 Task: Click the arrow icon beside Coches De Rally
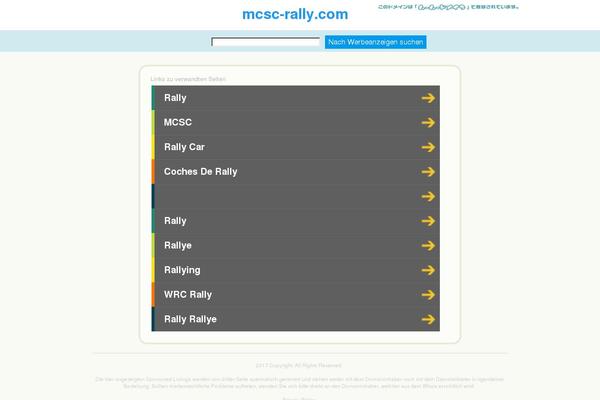(x=428, y=172)
